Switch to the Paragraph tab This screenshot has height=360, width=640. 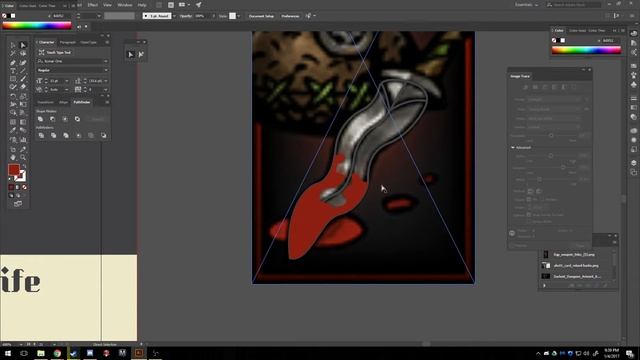(68, 42)
